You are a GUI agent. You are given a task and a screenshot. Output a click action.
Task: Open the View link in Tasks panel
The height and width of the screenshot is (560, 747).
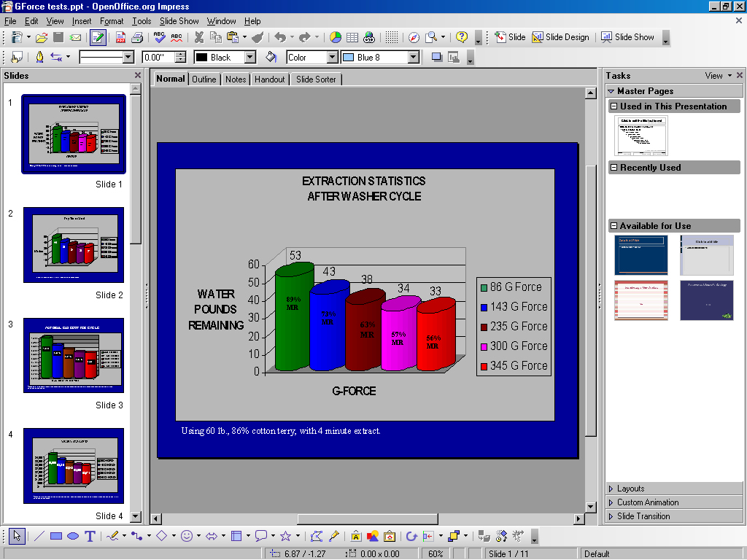pos(713,75)
